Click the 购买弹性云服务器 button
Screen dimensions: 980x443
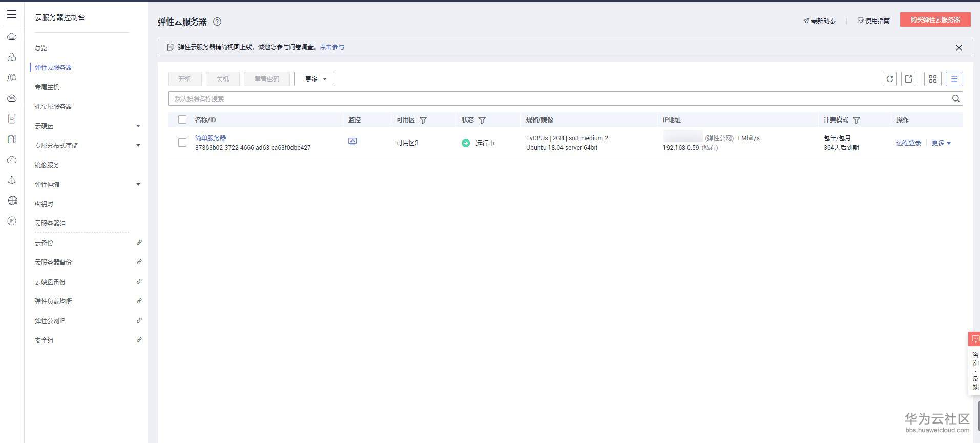coord(935,19)
